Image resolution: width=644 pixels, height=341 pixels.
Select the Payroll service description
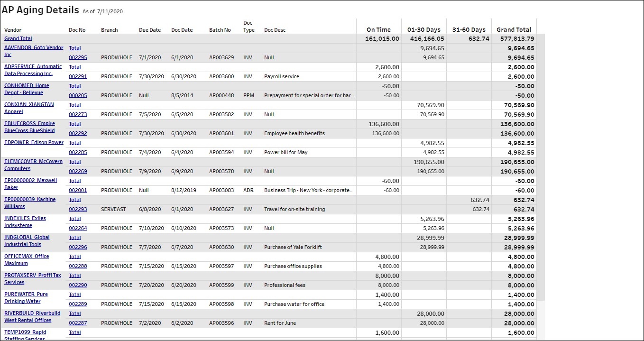click(x=282, y=76)
